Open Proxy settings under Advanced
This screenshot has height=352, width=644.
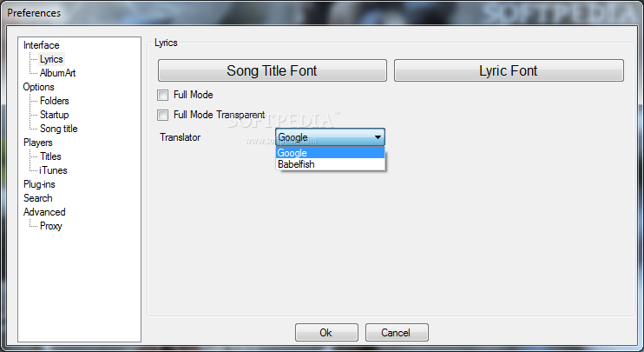coord(51,226)
